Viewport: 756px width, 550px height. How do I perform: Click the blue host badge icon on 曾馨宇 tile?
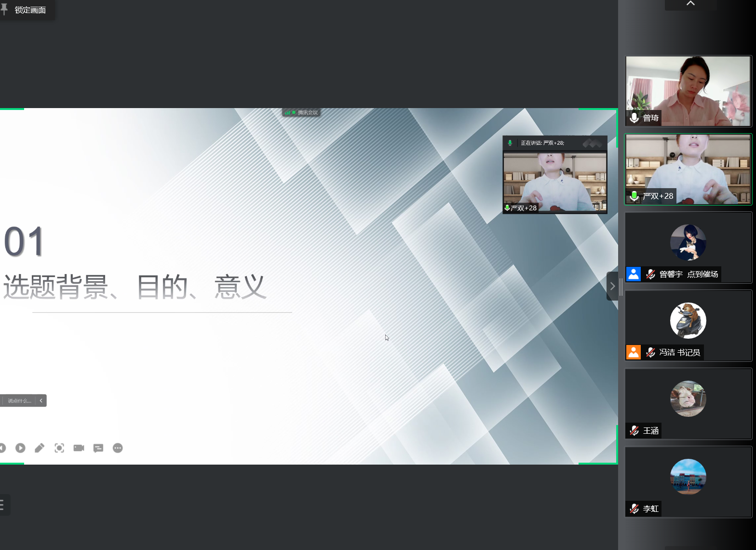pos(634,274)
